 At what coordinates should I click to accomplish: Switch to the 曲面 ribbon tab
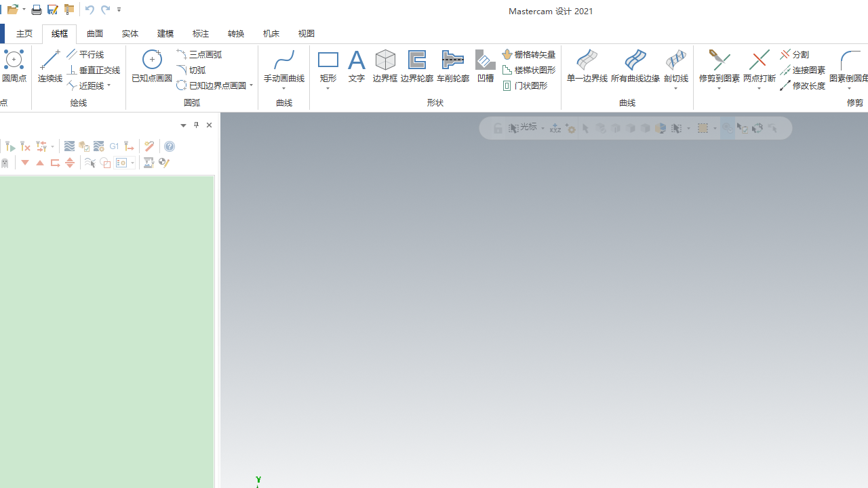tap(95, 33)
